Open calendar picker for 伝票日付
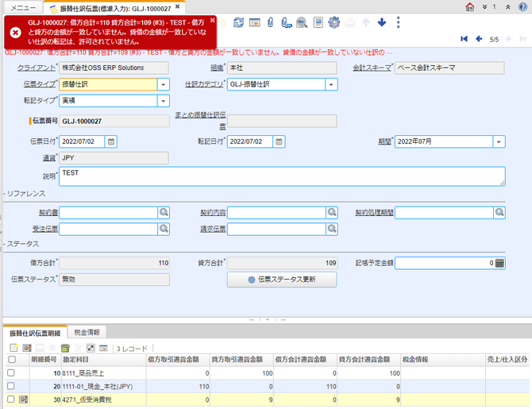The image size is (532, 409). [x=111, y=142]
